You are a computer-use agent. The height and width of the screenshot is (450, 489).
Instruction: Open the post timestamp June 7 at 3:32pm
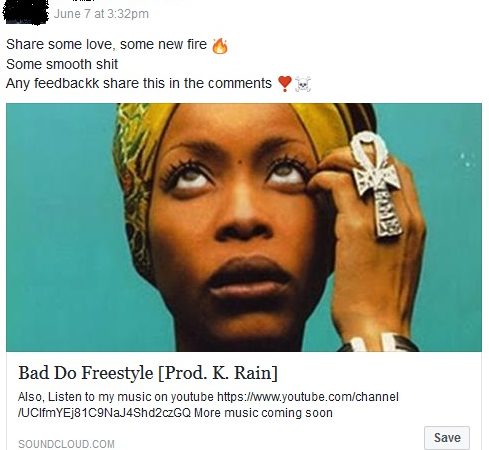point(101,14)
